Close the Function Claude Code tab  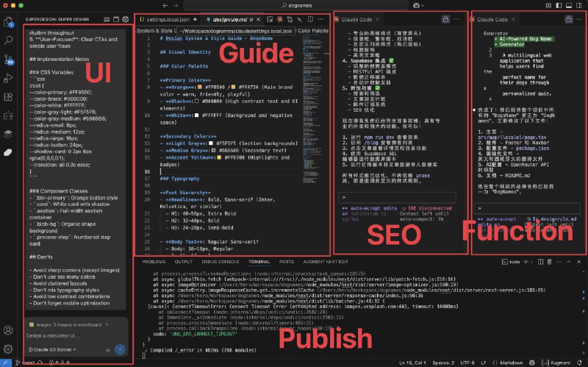click(513, 20)
